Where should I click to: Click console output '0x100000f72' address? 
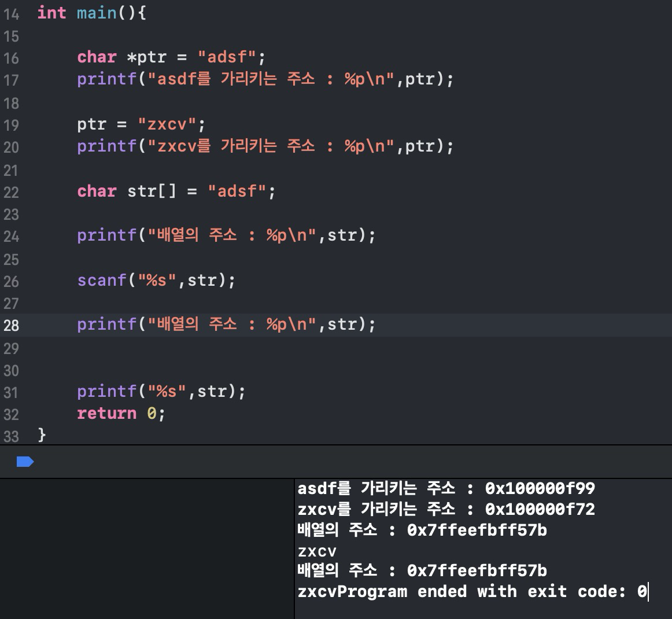click(x=540, y=510)
